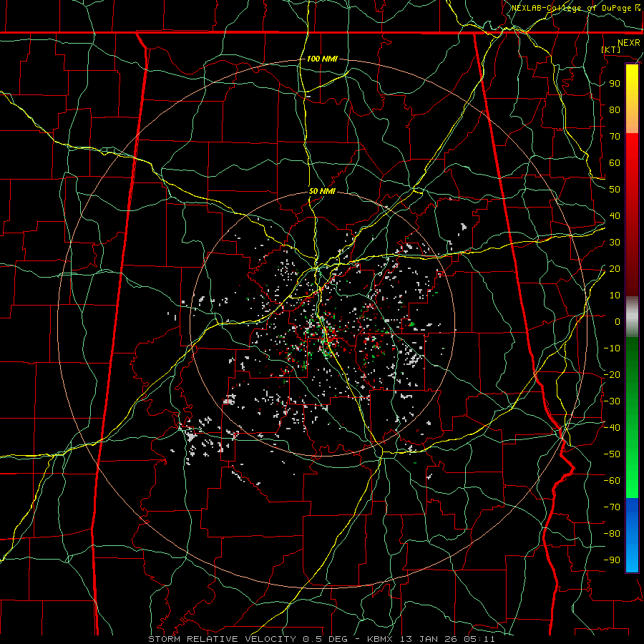The image size is (644, 644).
Task: Click the -30 value on velocity scale
Action: coord(612,401)
